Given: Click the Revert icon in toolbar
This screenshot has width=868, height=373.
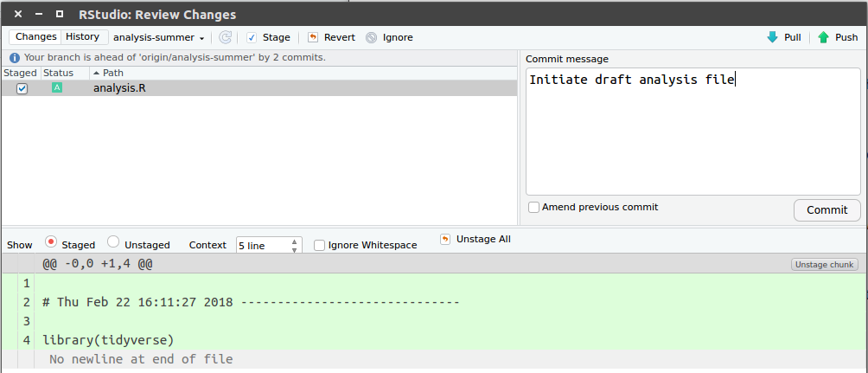Looking at the screenshot, I should [313, 37].
